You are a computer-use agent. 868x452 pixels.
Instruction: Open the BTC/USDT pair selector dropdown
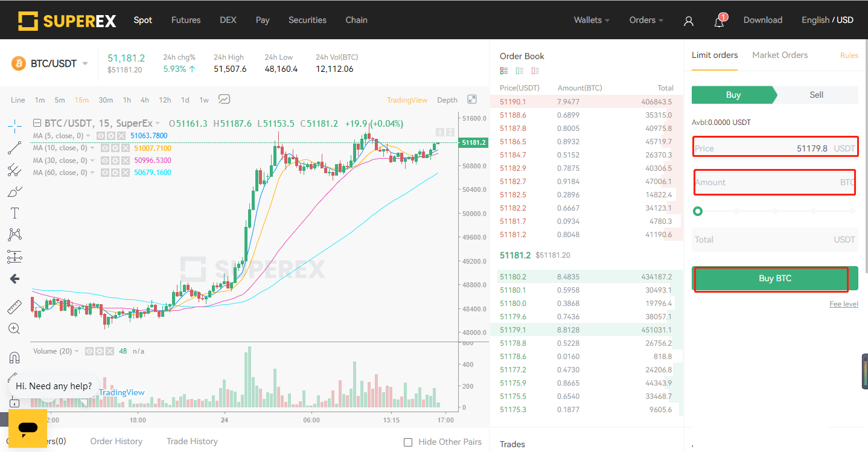[85, 64]
